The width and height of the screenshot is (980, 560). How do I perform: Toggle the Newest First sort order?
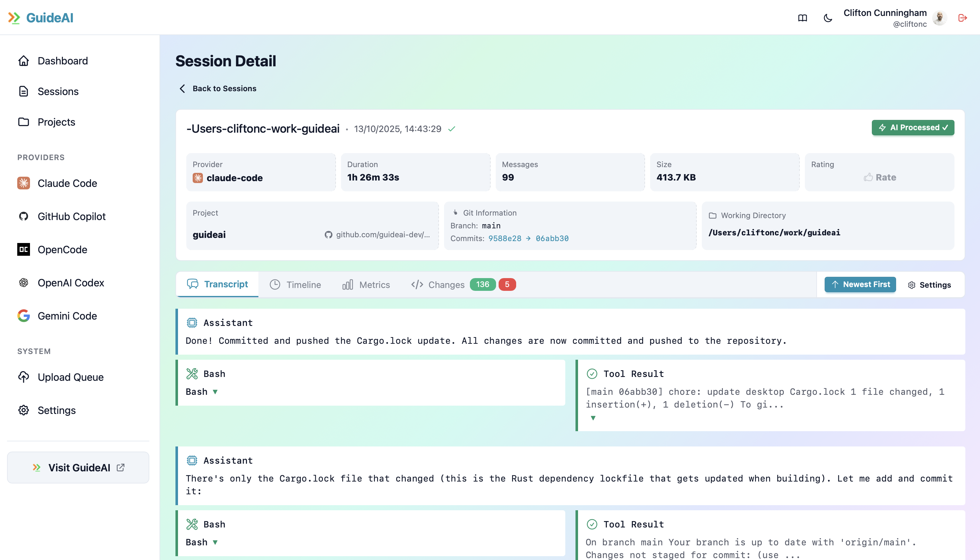pyautogui.click(x=860, y=284)
